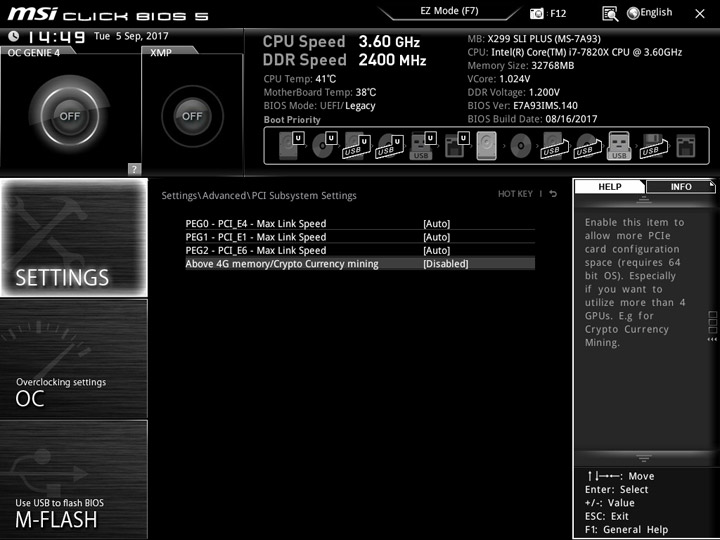Click the BIOS Ver E7A93IMS.140 text
Image resolution: width=720 pixels, height=540 pixels.
coord(523,106)
